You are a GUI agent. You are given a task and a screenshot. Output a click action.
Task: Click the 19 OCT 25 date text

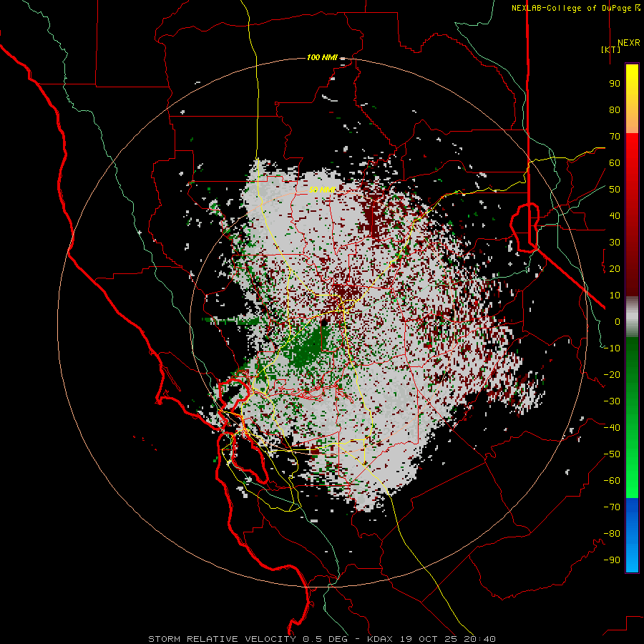click(x=429, y=639)
